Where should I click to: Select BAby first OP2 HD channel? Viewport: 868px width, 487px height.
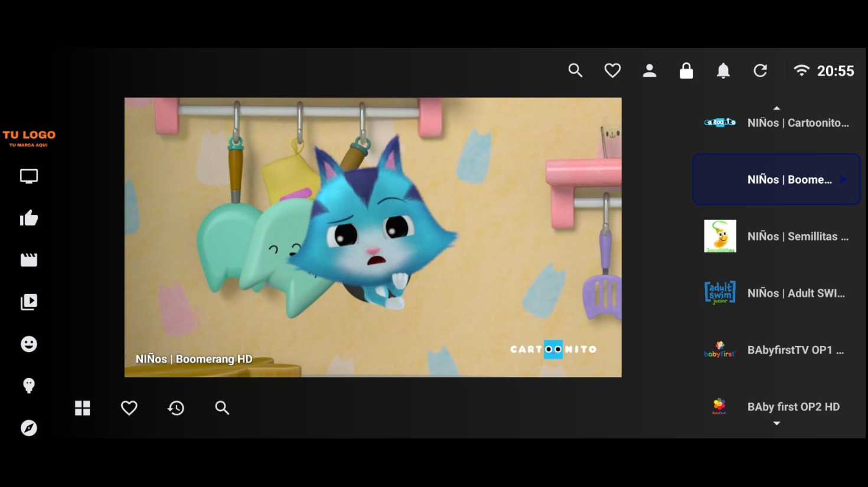click(776, 407)
